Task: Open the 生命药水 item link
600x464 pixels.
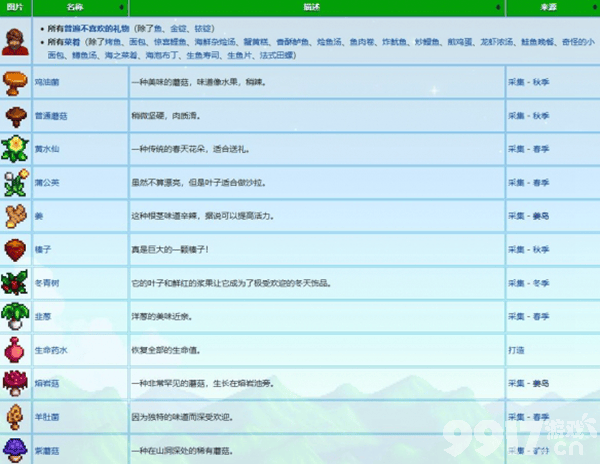Action: (51, 350)
